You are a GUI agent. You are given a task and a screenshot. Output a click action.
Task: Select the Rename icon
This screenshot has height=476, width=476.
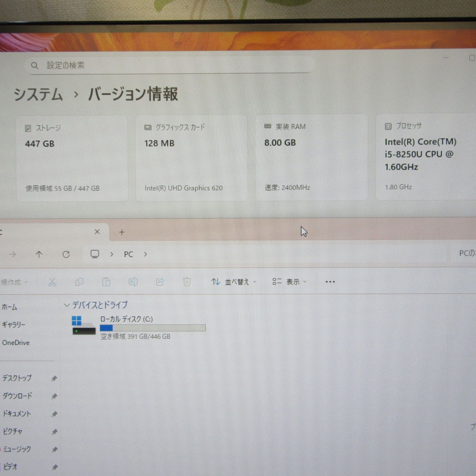pos(133,282)
